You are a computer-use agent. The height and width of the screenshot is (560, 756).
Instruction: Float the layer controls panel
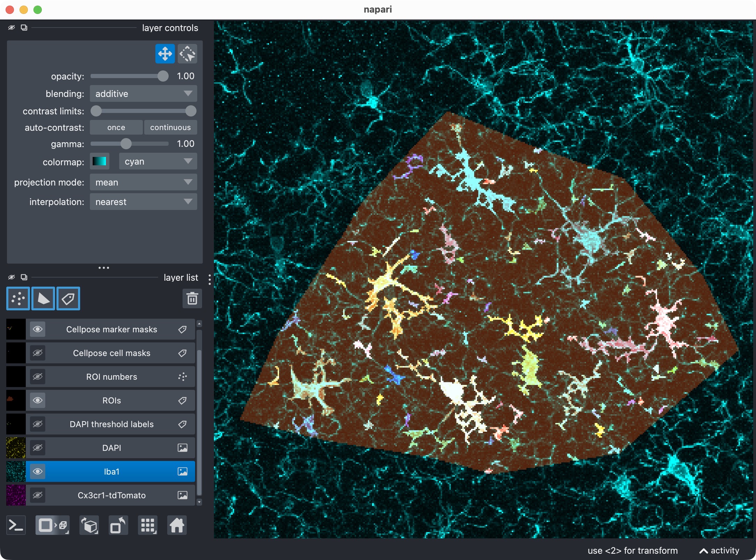[x=24, y=28]
